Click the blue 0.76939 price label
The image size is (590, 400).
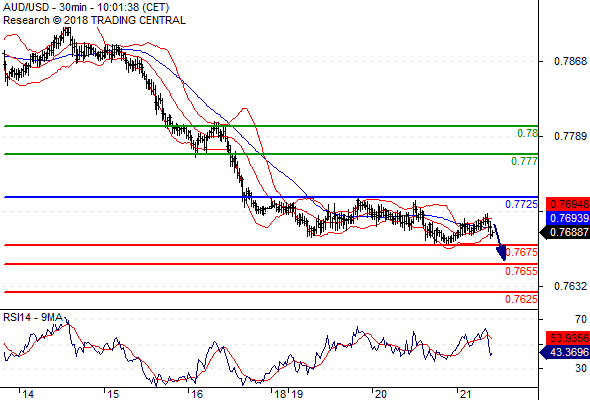click(x=568, y=218)
